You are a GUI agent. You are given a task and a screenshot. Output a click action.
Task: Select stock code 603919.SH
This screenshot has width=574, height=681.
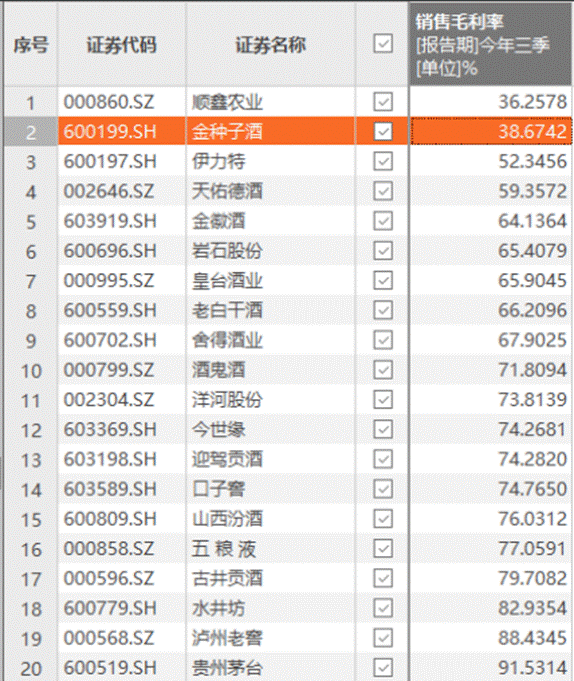(x=110, y=221)
